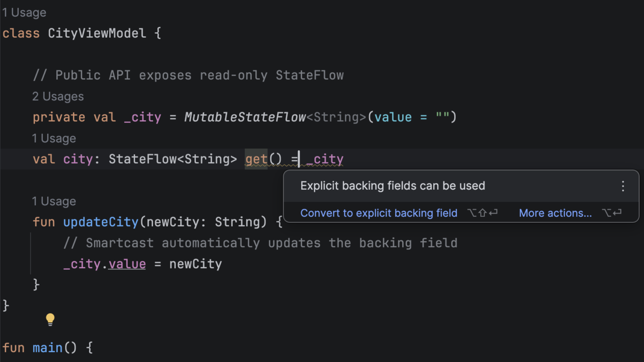Click '1 Usage' hint above val city
This screenshot has width=644, height=362.
point(54,138)
